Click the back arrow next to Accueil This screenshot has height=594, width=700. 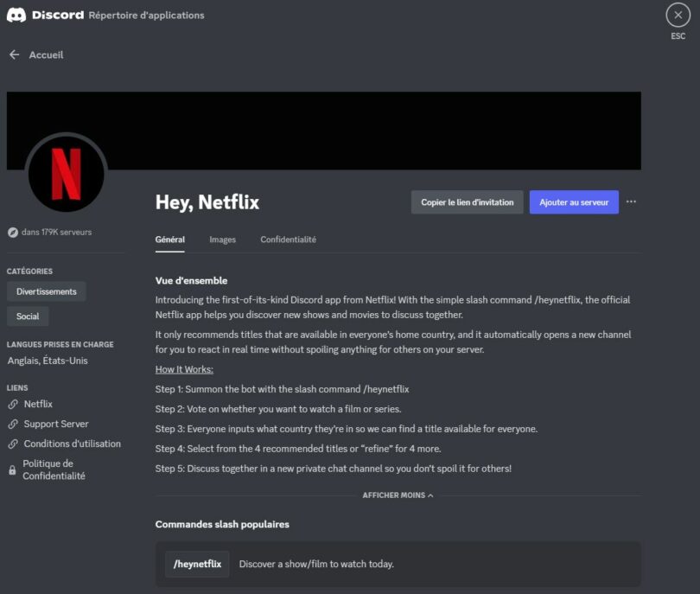point(15,54)
